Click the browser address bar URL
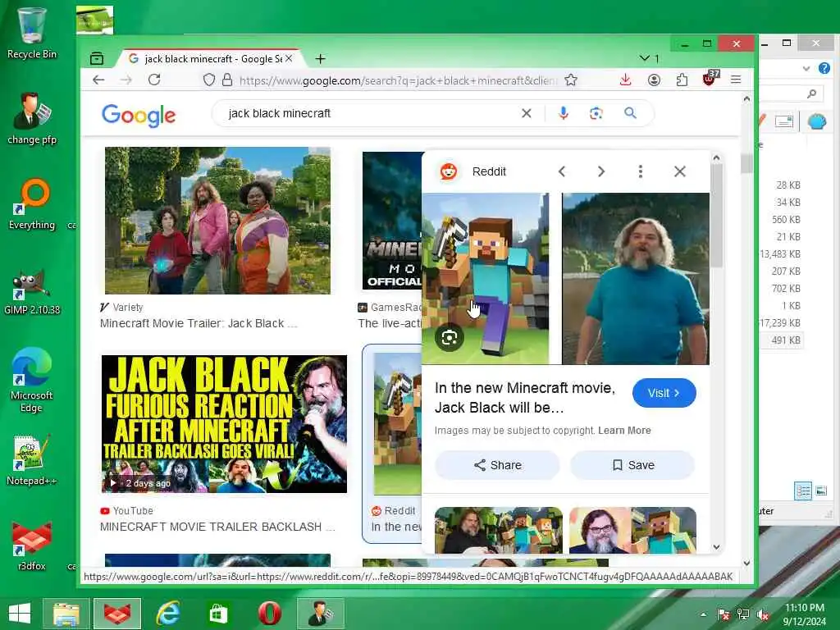The width and height of the screenshot is (840, 630). [x=398, y=80]
